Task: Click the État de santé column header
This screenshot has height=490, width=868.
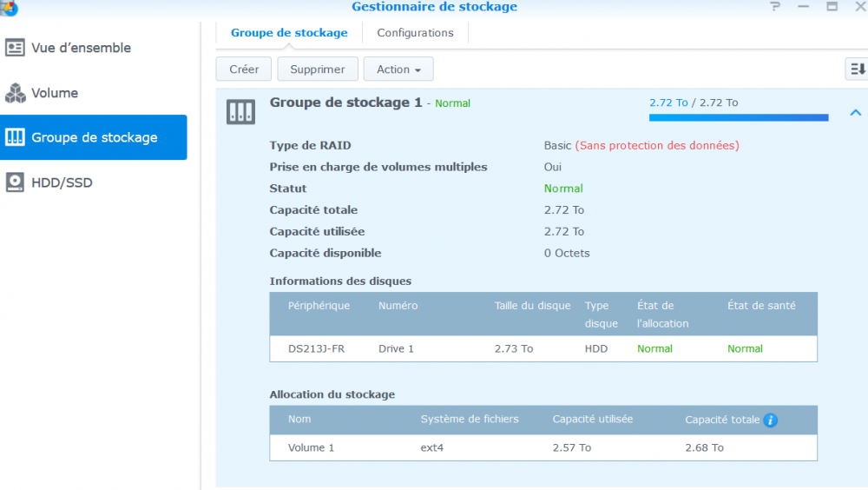Action: (761, 306)
